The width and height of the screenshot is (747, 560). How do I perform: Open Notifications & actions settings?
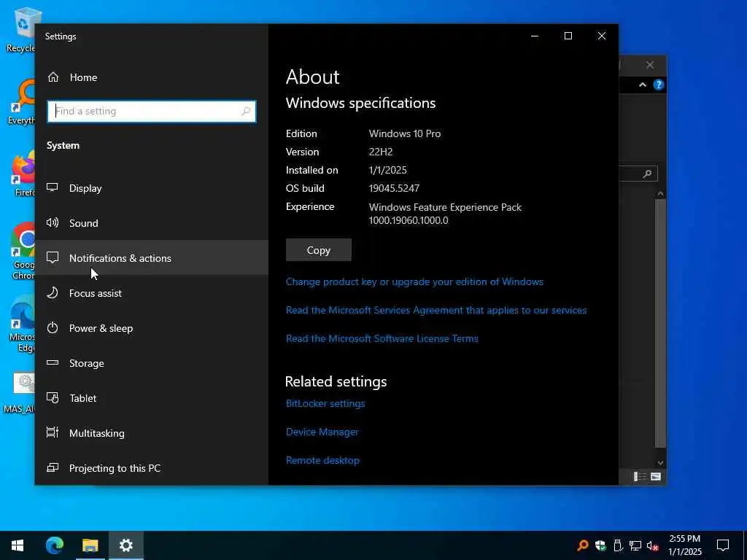pos(152,257)
